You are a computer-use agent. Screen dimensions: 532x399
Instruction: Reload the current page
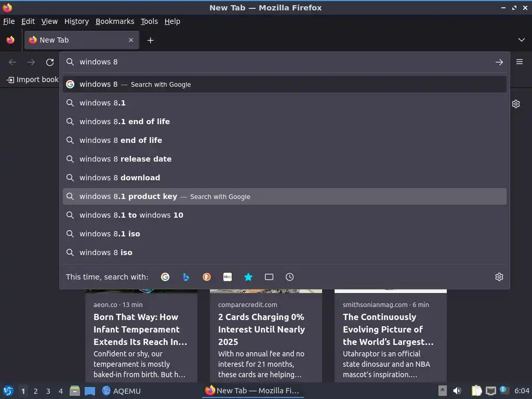tap(50, 62)
